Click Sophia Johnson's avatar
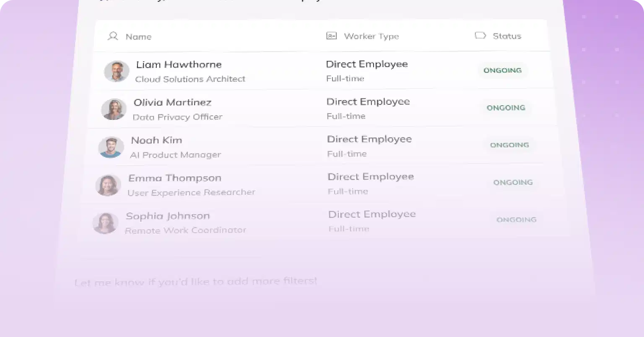This screenshot has width=644, height=337. coord(105,223)
